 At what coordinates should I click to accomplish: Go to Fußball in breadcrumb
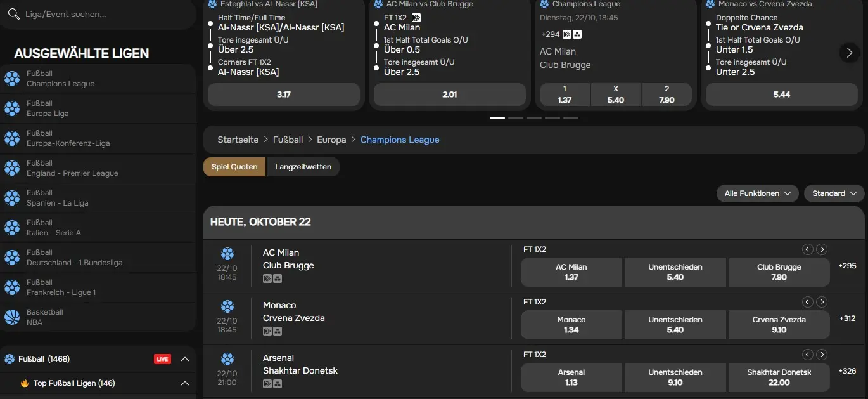coord(288,140)
